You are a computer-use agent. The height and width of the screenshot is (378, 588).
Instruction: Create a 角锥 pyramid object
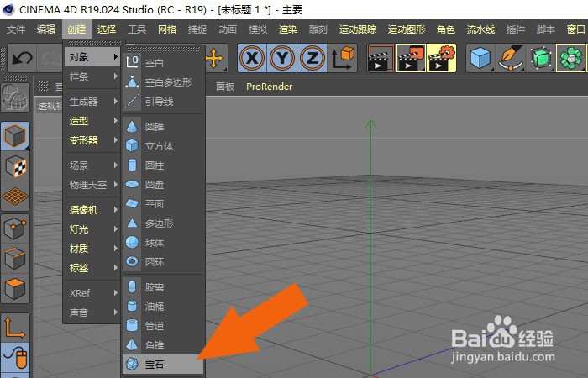[x=164, y=345]
